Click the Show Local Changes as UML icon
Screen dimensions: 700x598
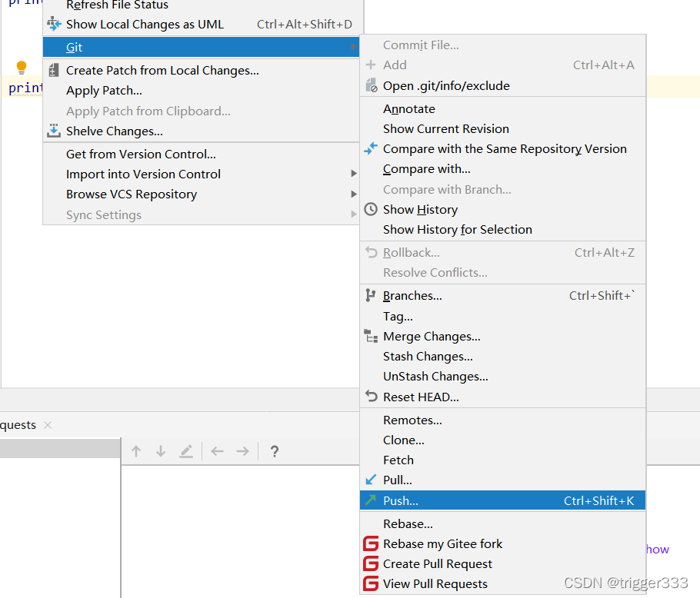tap(54, 24)
